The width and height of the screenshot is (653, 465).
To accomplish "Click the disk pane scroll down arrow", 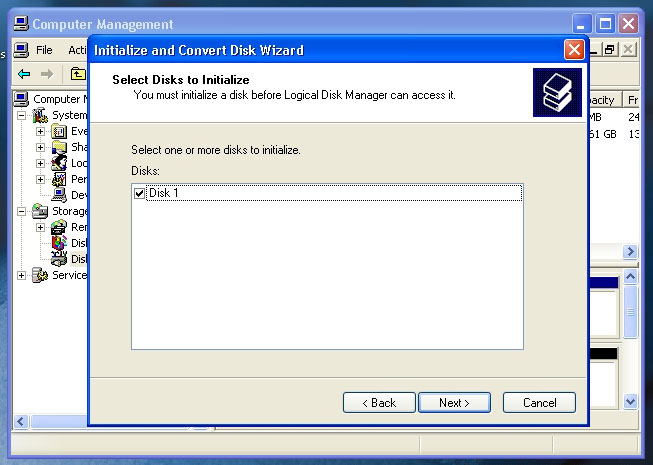I will (x=631, y=401).
